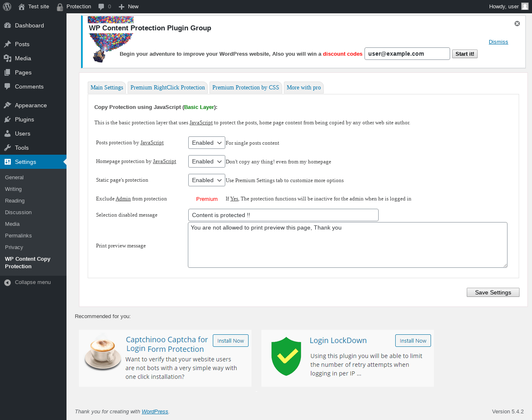Click the user avatar icon
The image size is (532, 420).
[x=525, y=6]
